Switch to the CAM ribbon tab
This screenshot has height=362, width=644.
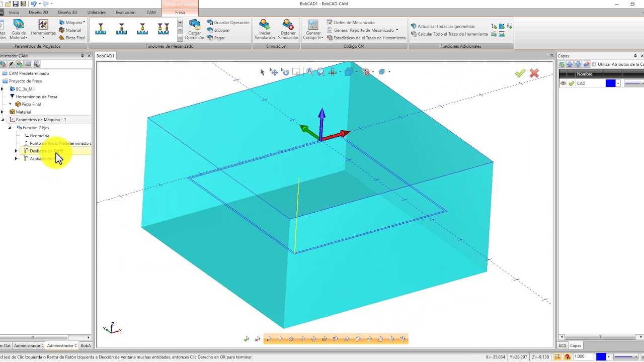pyautogui.click(x=151, y=12)
